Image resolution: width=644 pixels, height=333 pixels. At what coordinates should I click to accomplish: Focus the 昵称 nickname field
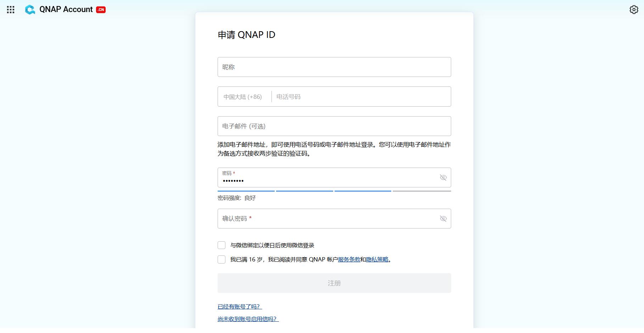tap(334, 67)
